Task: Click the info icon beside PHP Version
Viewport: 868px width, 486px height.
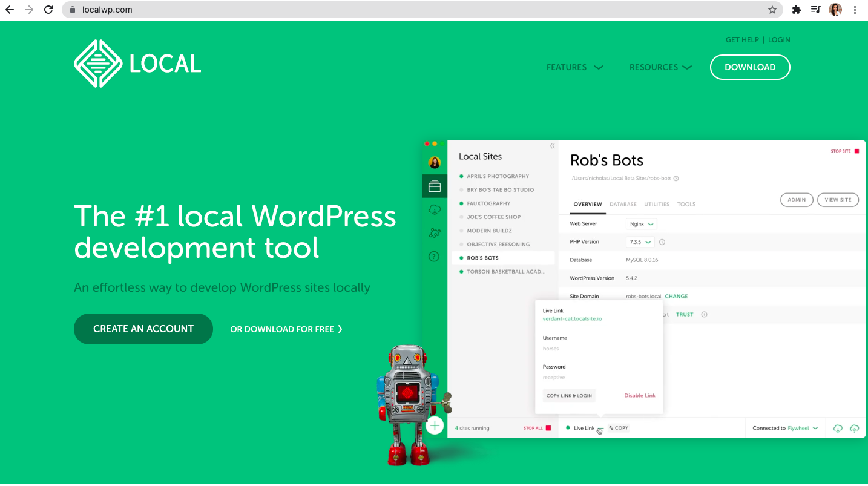Action: [662, 242]
